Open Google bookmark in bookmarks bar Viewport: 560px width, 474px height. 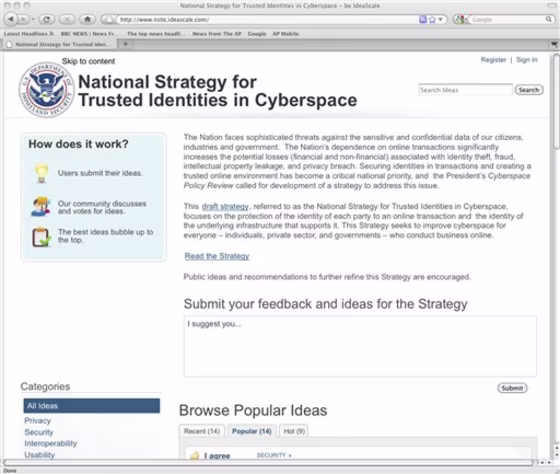[257, 34]
